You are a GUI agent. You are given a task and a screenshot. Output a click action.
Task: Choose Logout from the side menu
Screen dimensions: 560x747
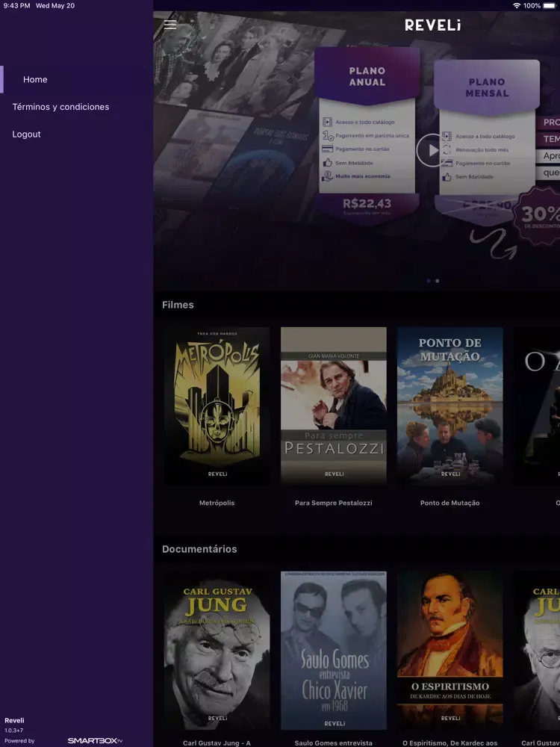point(26,134)
